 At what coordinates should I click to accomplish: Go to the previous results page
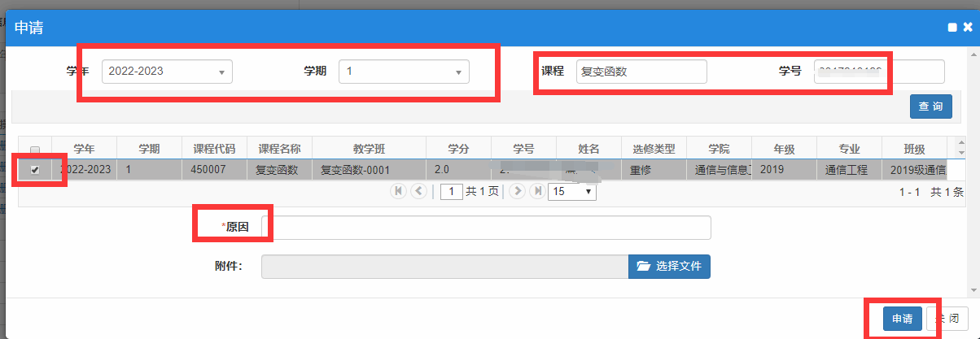coord(419,191)
